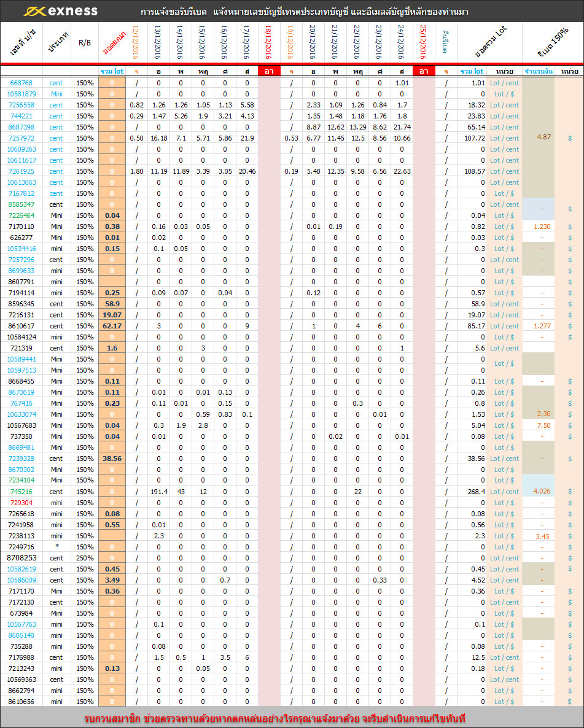Click account number 8708253
The height and width of the screenshot is (728, 584).
pyautogui.click(x=21, y=558)
